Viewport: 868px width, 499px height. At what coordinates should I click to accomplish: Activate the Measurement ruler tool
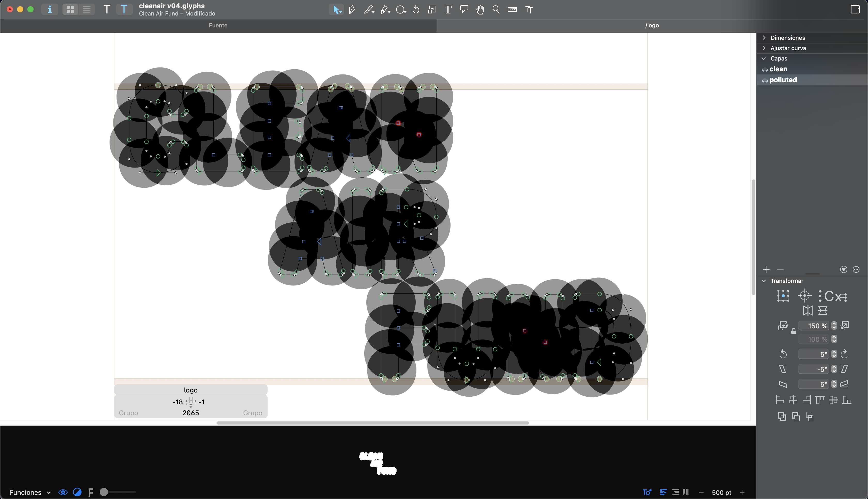click(x=512, y=10)
